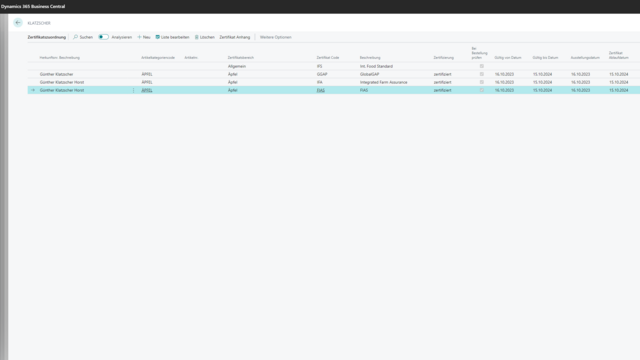Select the Günther Klatzscher row
Viewport: 640px width, 360px height.
[333, 74]
